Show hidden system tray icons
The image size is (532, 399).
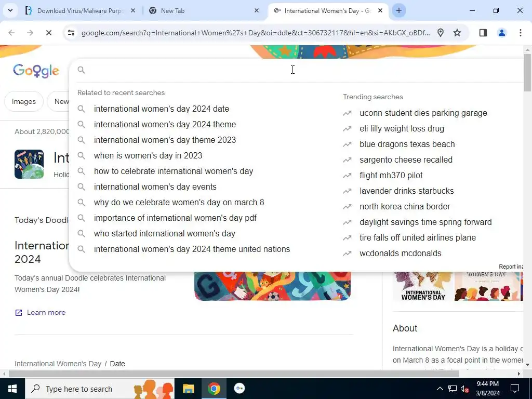point(440,389)
